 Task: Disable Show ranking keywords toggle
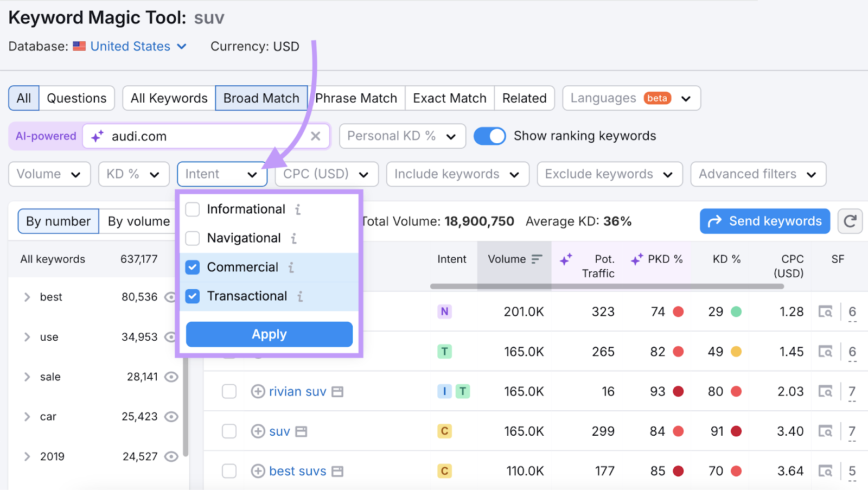point(489,136)
